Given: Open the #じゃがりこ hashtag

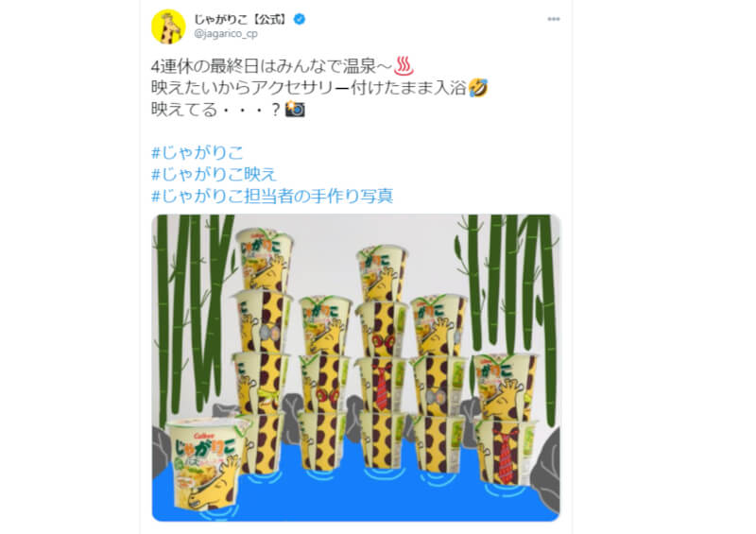Looking at the screenshot, I should [198, 152].
